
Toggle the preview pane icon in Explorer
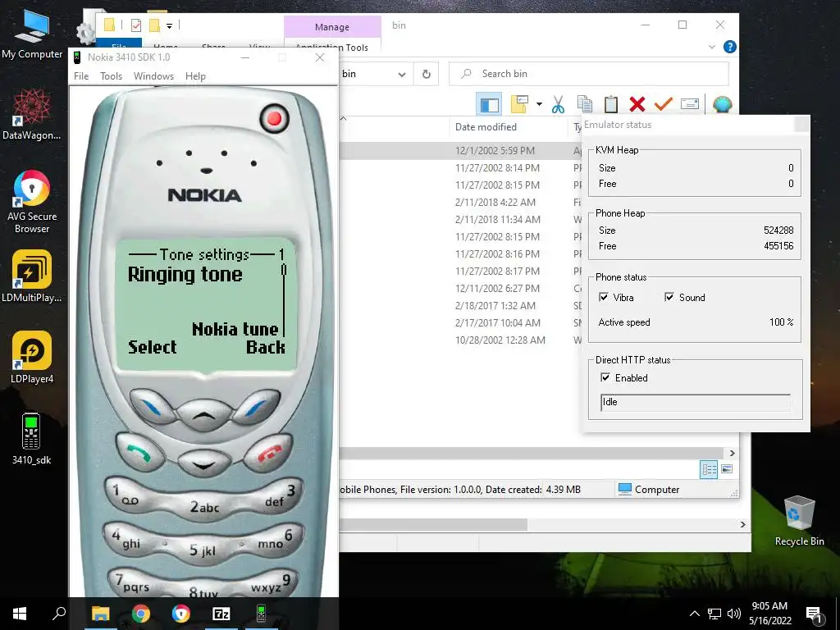489,104
